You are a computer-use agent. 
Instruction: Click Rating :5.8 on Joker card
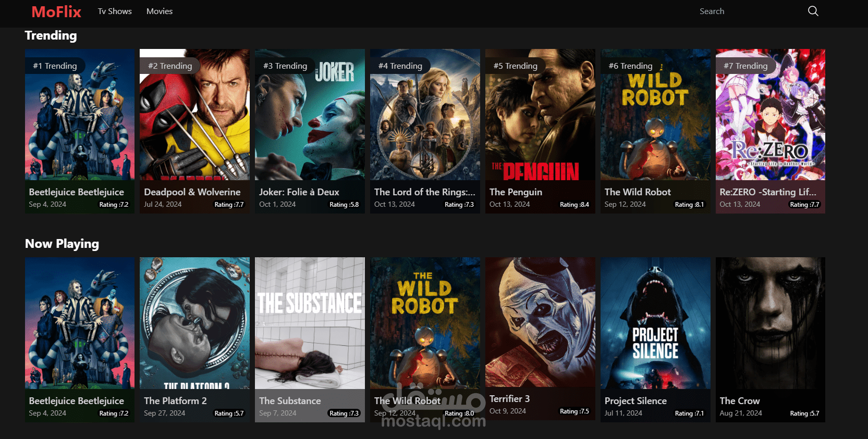coord(344,205)
